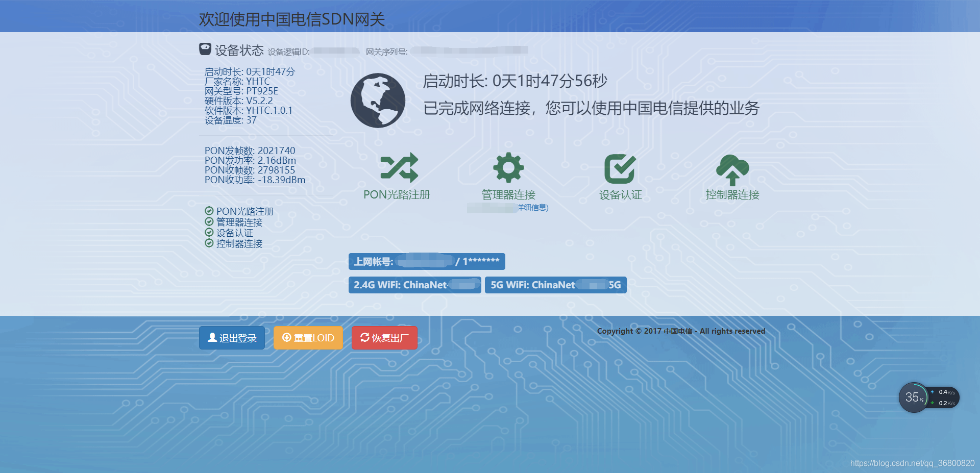Click check icon beside PON光路注册 in status list

[x=209, y=211]
